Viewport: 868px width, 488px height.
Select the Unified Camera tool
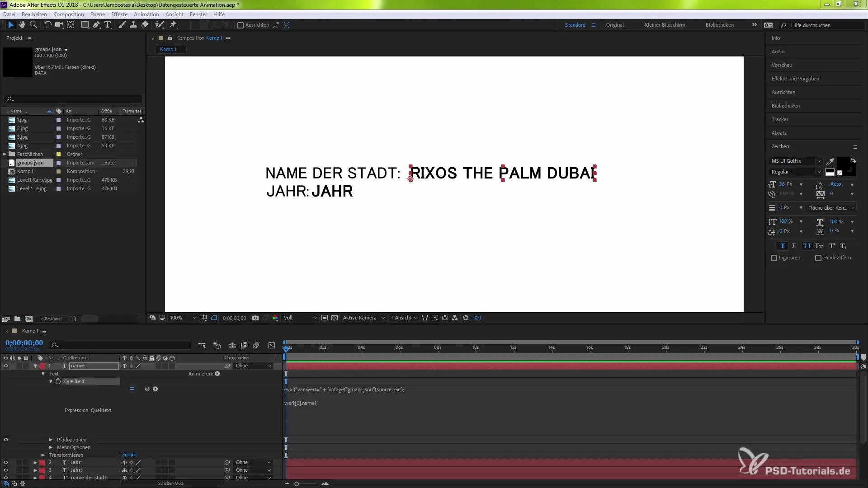(x=59, y=25)
